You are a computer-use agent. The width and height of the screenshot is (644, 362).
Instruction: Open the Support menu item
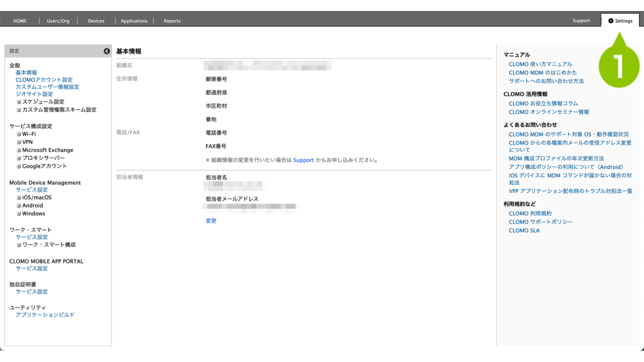click(581, 21)
